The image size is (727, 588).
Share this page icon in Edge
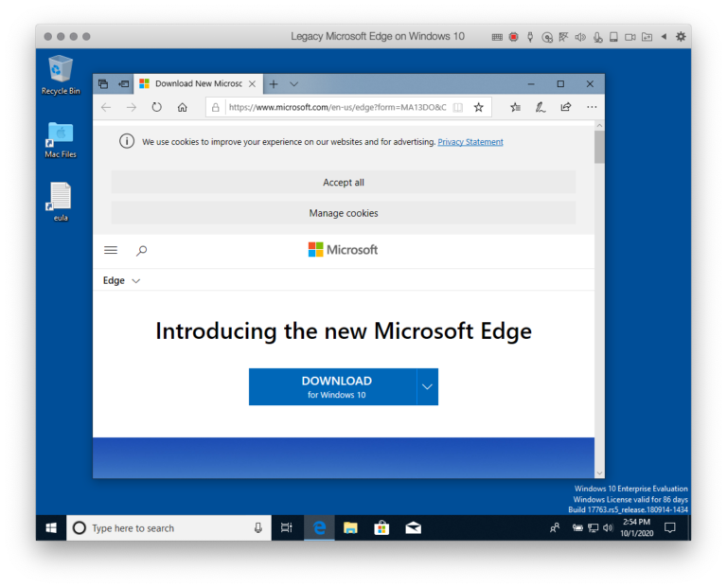(566, 107)
